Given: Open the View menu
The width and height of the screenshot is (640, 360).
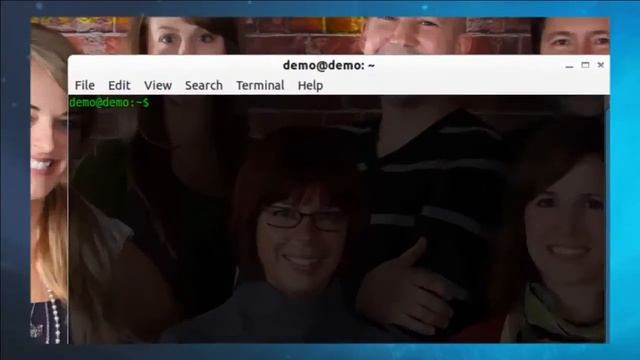Looking at the screenshot, I should click(x=158, y=85).
